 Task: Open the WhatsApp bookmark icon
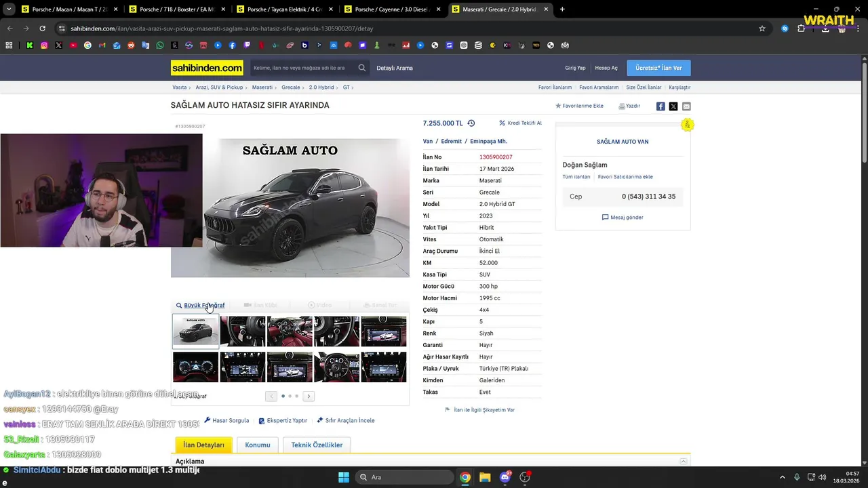pyautogui.click(x=160, y=45)
